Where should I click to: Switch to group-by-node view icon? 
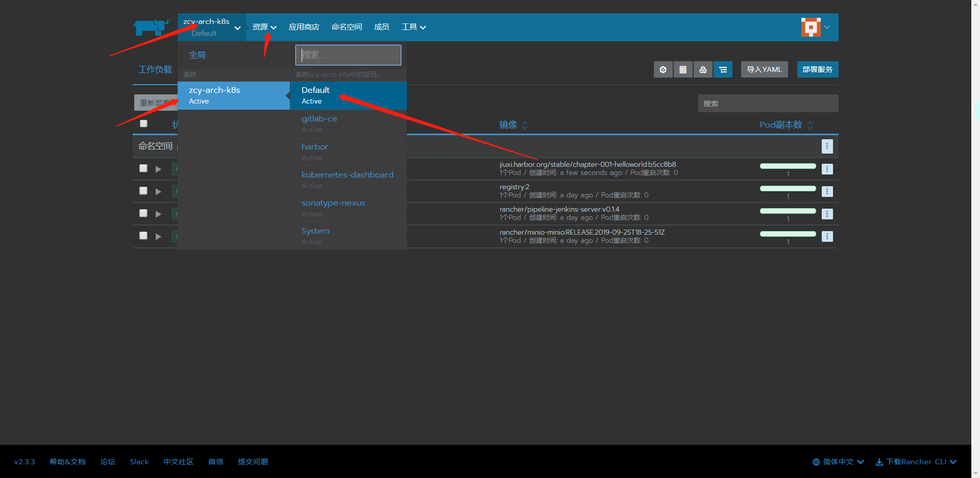tap(703, 69)
